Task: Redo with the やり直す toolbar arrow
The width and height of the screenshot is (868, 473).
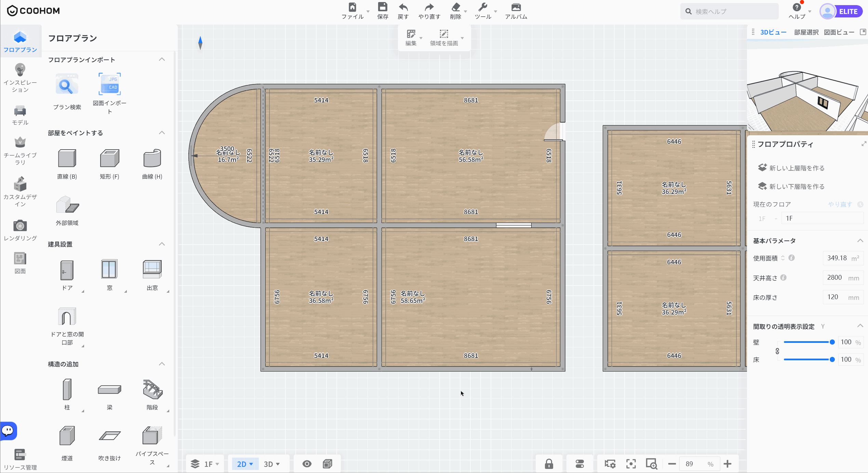Action: tap(429, 7)
